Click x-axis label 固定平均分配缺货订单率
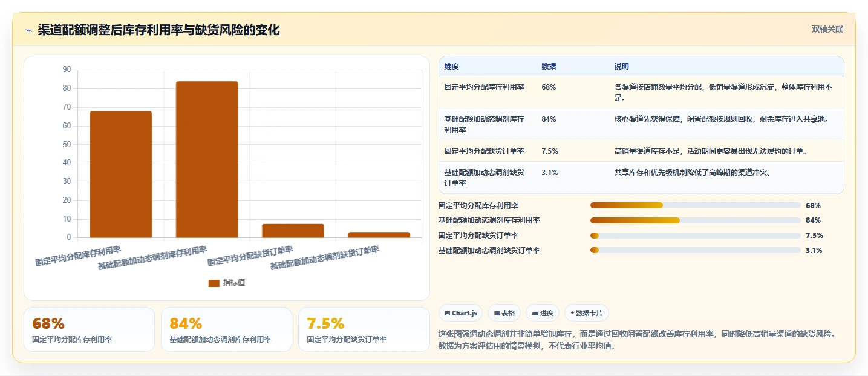868x376 pixels. coord(250,256)
